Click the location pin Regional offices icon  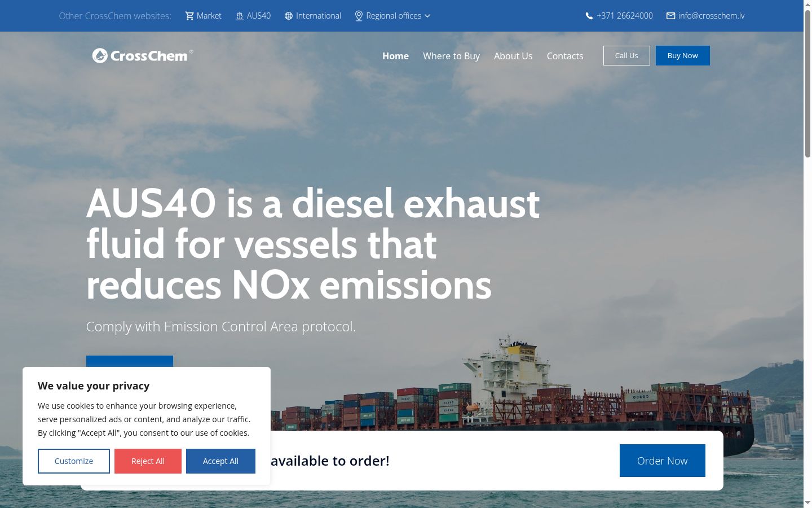pyautogui.click(x=359, y=16)
